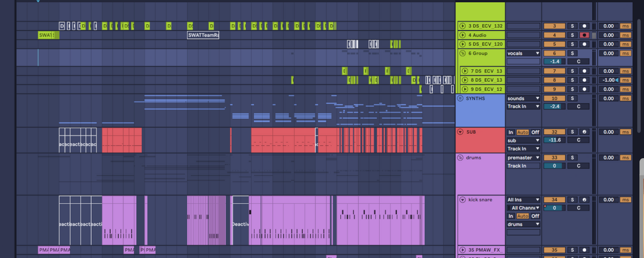
Task: Fold the 6 Group track
Action: (x=462, y=53)
